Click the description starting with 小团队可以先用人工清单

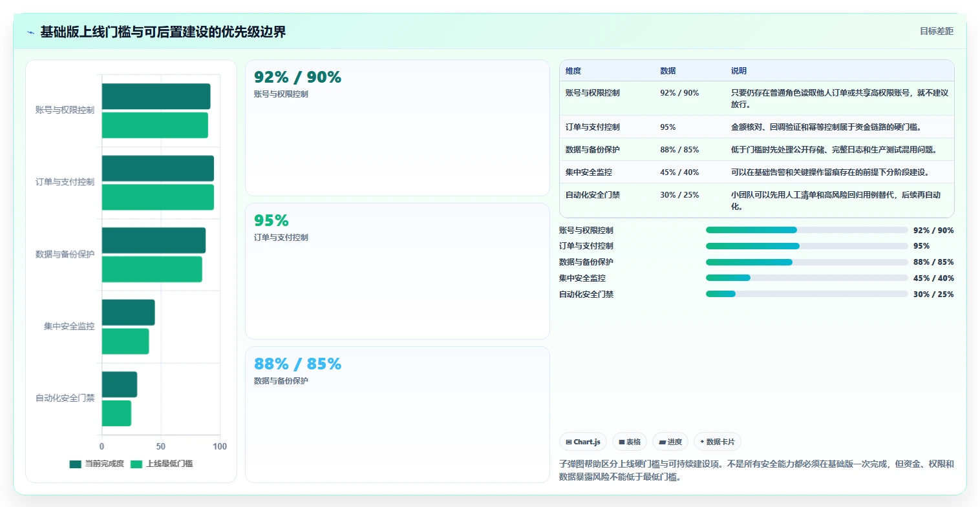(836, 201)
